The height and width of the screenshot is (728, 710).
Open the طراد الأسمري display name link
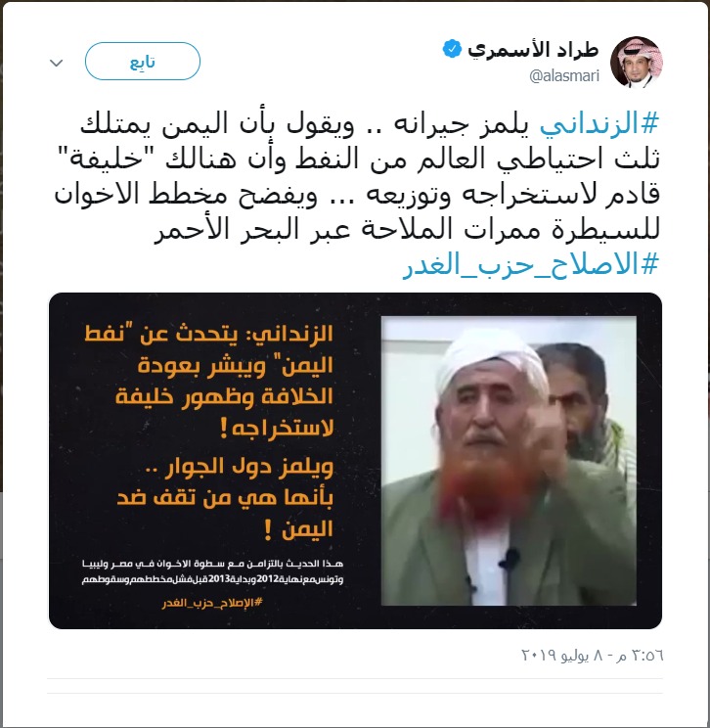tap(533, 50)
